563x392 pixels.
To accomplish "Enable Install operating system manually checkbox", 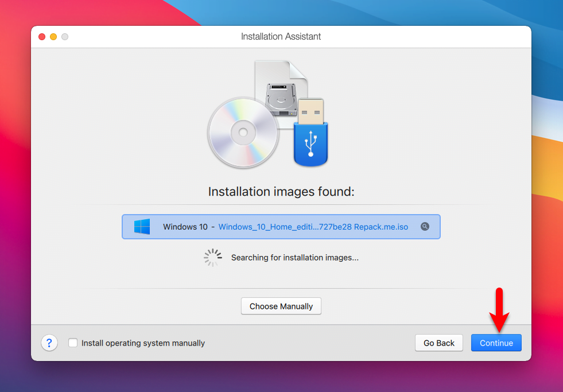I will point(73,343).
